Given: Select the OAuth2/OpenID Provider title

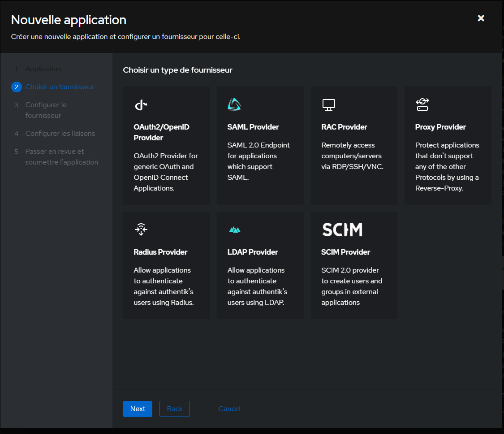Looking at the screenshot, I should (x=161, y=132).
